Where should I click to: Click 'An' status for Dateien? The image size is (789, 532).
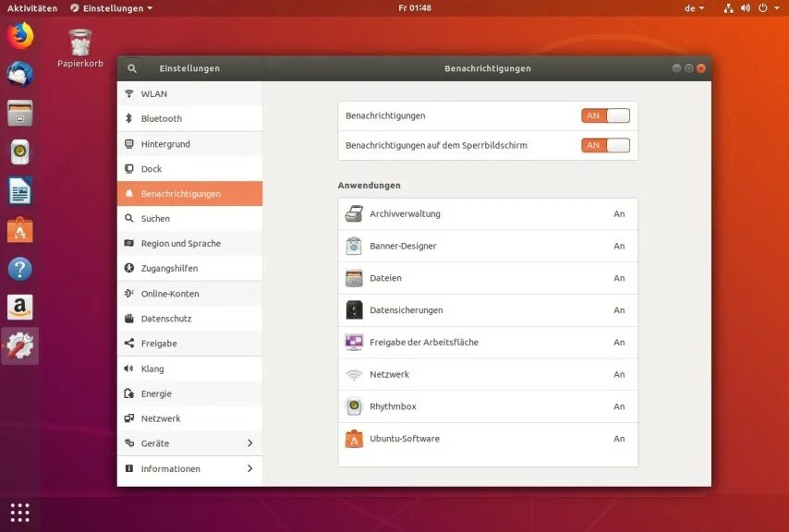619,278
